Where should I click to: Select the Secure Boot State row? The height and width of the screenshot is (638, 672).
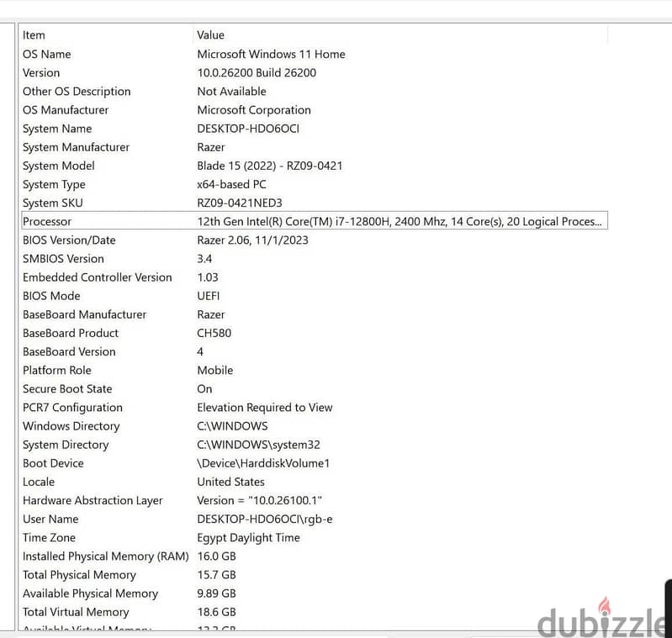coord(315,389)
